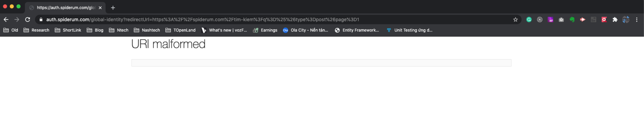Image resolution: width=644 pixels, height=121 pixels.
Task: Open the Entity Framework bookmark
Action: coord(357,30)
